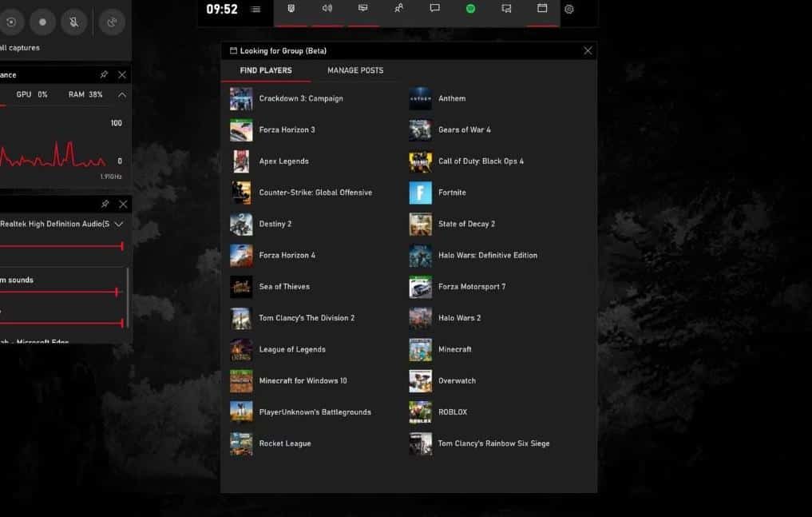Expand the Realtek High Definition Audio dropdown
Viewport: 812px width, 517px height.
tap(119, 225)
